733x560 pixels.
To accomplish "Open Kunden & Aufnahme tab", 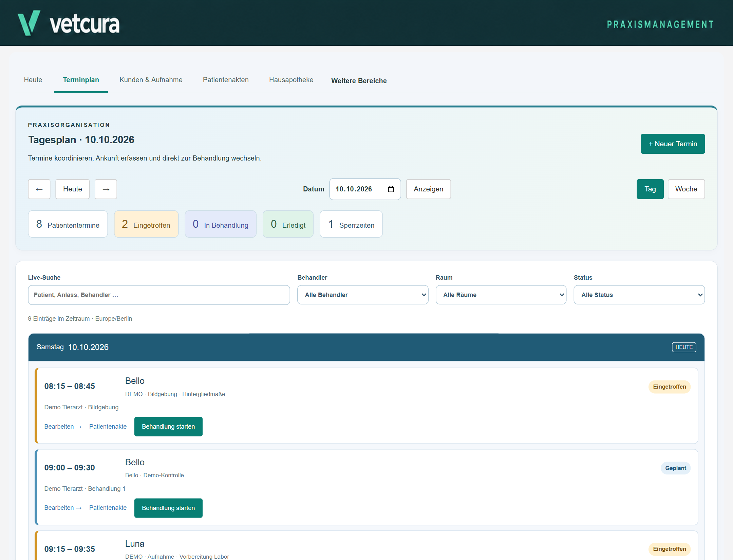I will 151,80.
